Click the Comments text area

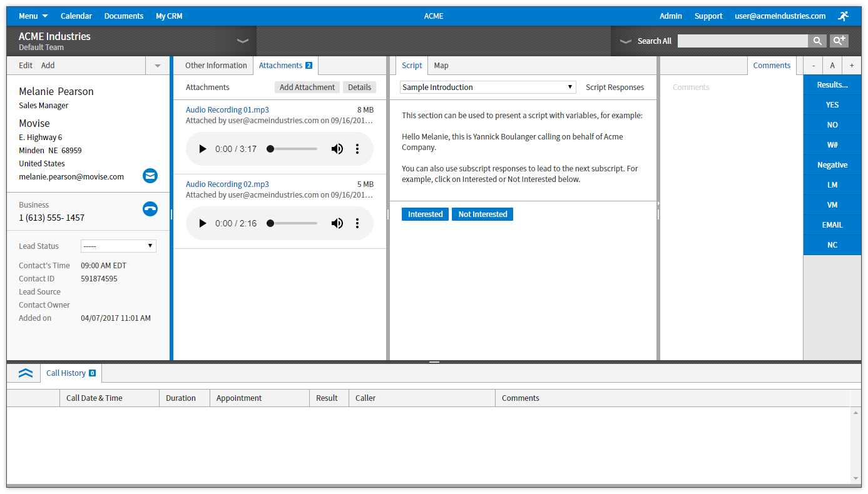tap(731, 219)
